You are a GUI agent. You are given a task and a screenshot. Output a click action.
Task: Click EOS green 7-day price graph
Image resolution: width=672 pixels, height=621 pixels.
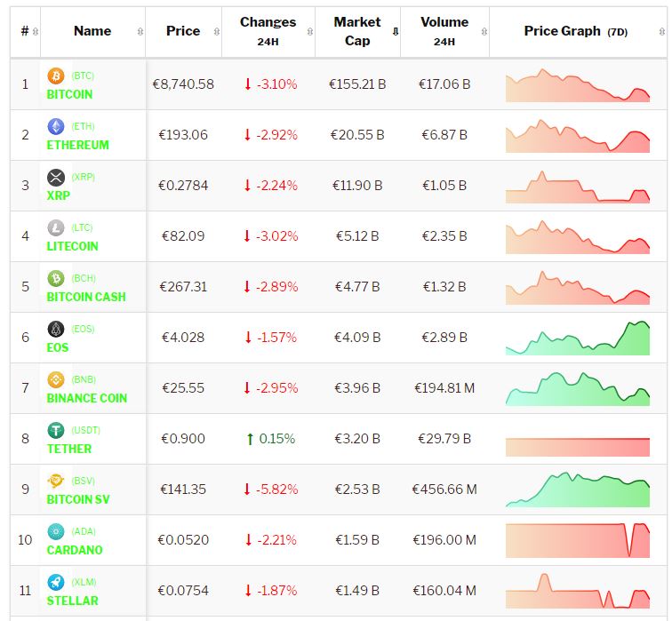tap(578, 338)
